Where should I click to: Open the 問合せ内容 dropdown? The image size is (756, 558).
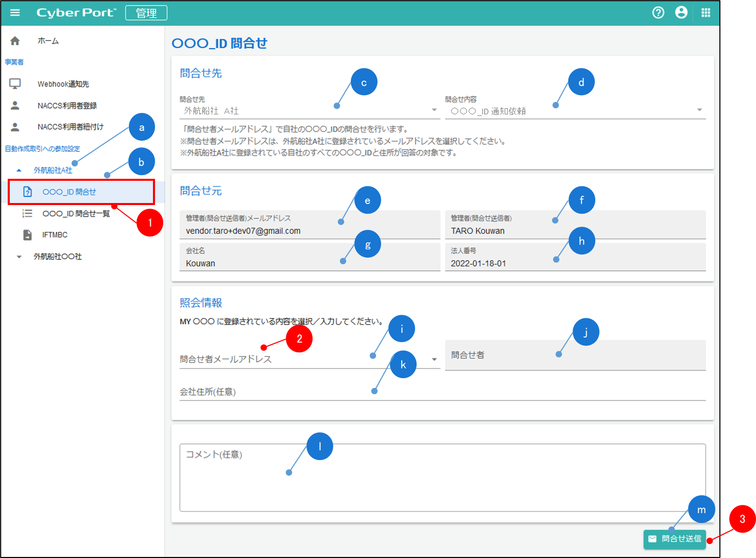[699, 110]
